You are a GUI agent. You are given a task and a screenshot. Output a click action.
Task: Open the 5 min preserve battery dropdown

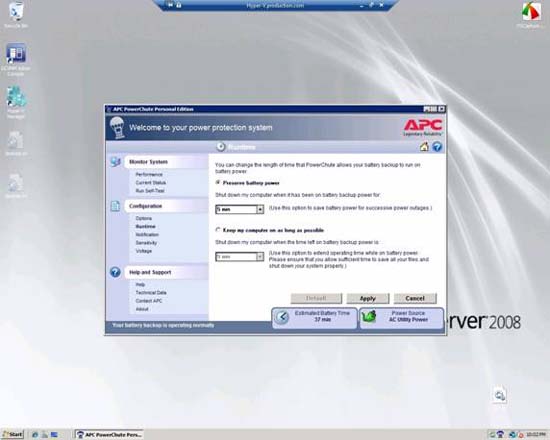240,209
